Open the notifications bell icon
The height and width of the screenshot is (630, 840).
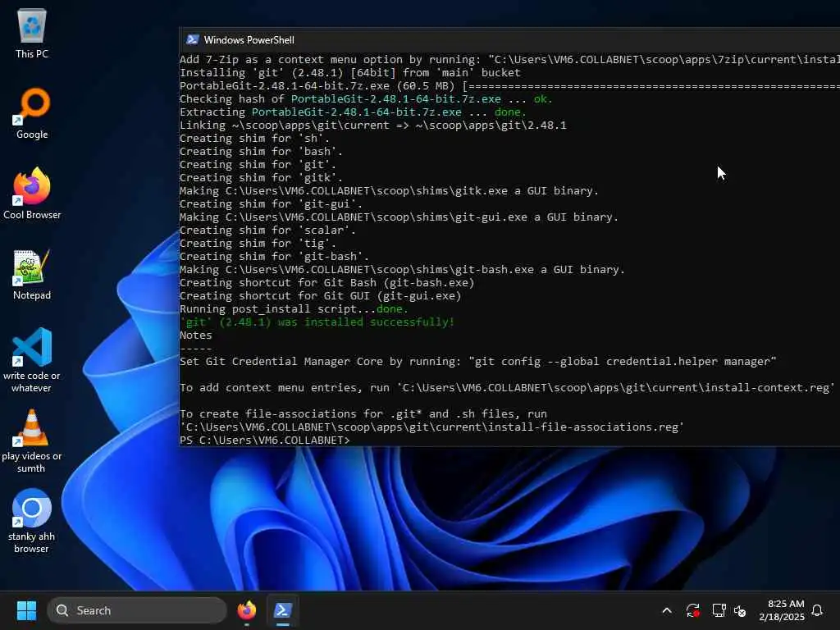coord(818,610)
